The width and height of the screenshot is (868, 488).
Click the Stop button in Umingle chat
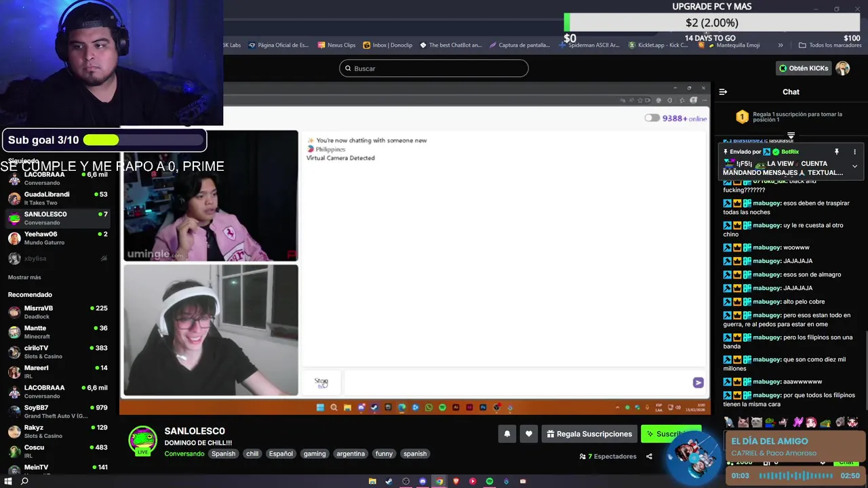pos(321,382)
